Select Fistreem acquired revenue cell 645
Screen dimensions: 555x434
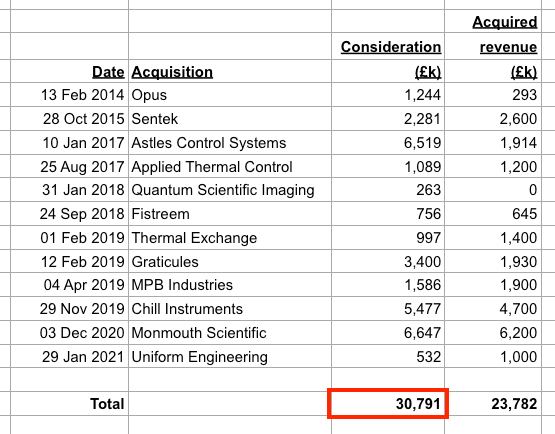point(493,213)
